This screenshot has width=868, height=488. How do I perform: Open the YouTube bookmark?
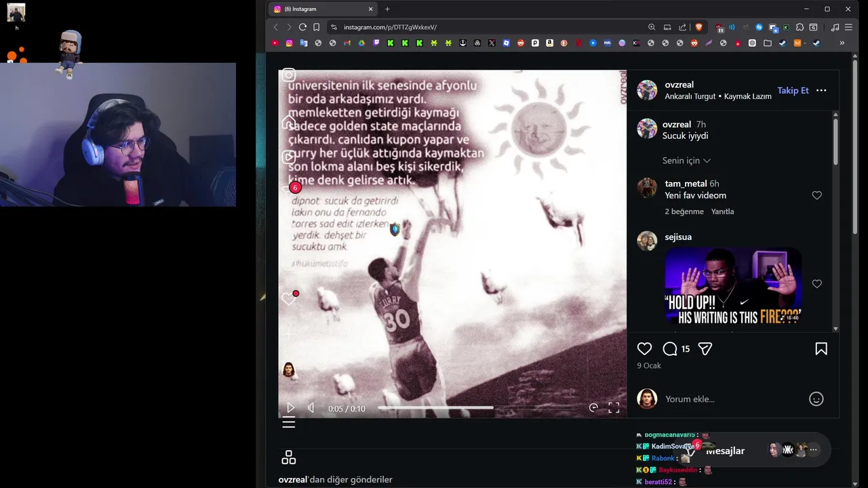pos(275,43)
